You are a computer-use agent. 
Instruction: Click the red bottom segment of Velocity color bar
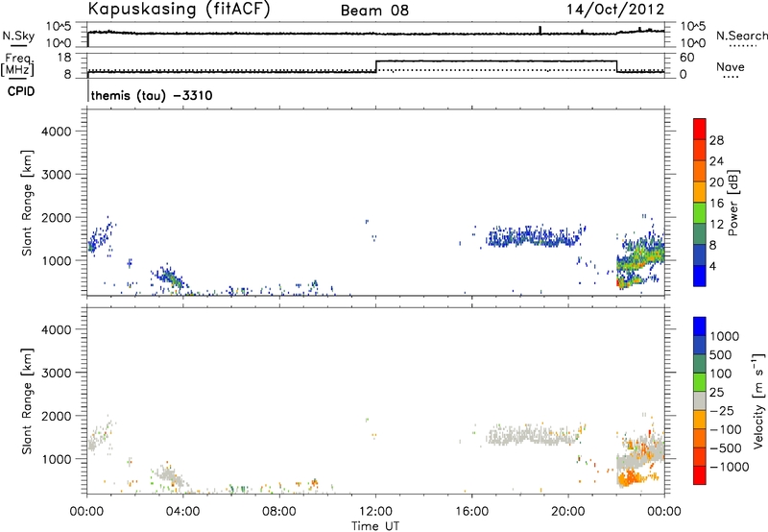(x=700, y=475)
